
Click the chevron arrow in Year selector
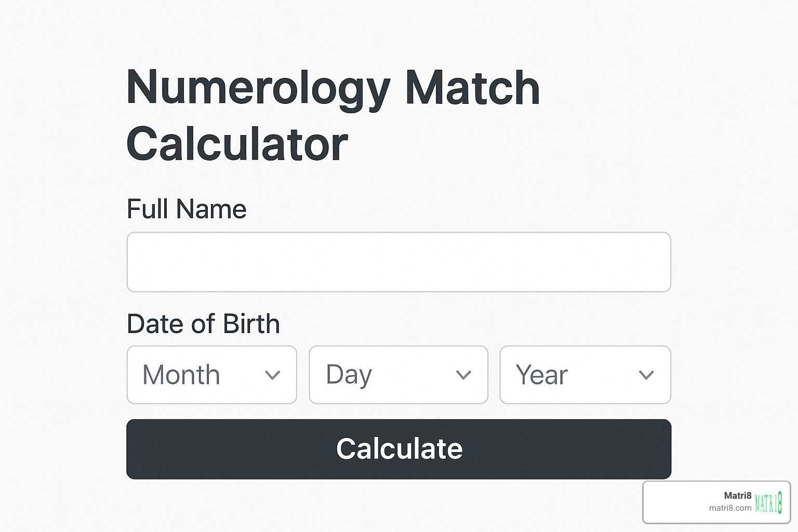coord(646,375)
